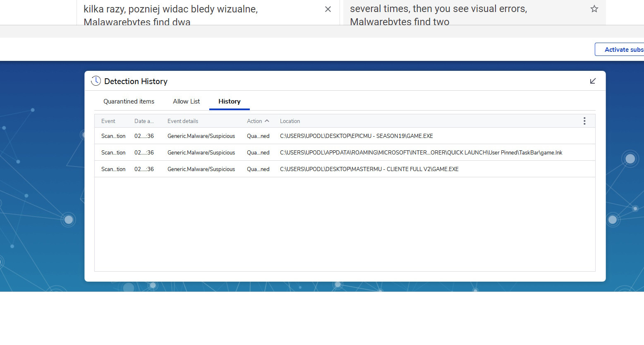The image size is (644, 345).
Task: Click 'Scan...tion' in the EPICMU row
Action: coord(113,136)
